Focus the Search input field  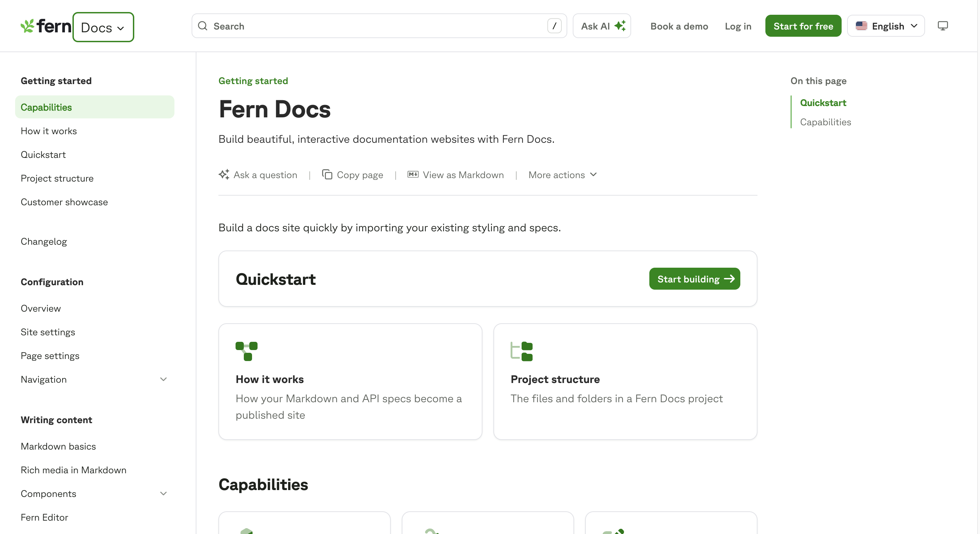[379, 26]
